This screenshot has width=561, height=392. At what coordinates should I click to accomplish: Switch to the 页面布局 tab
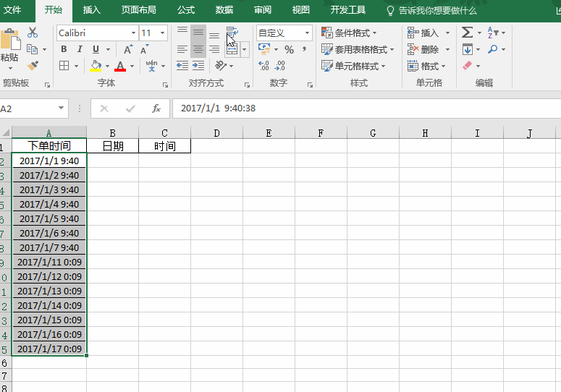138,10
